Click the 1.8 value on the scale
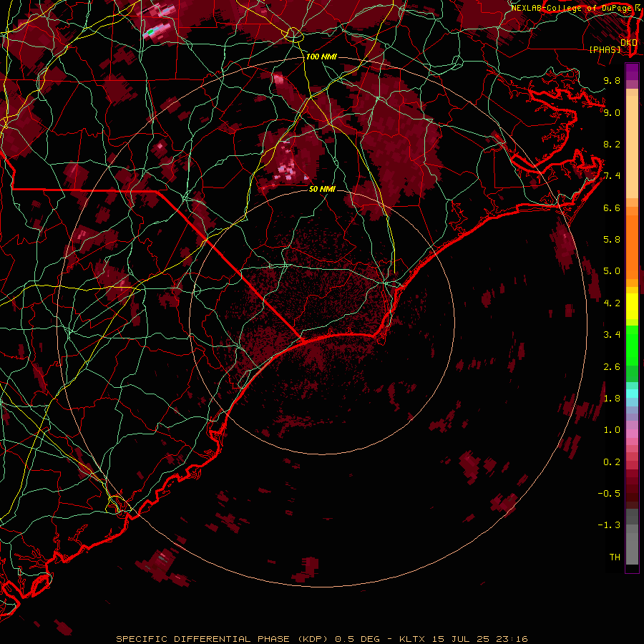The width and height of the screenshot is (644, 644). tap(612, 398)
